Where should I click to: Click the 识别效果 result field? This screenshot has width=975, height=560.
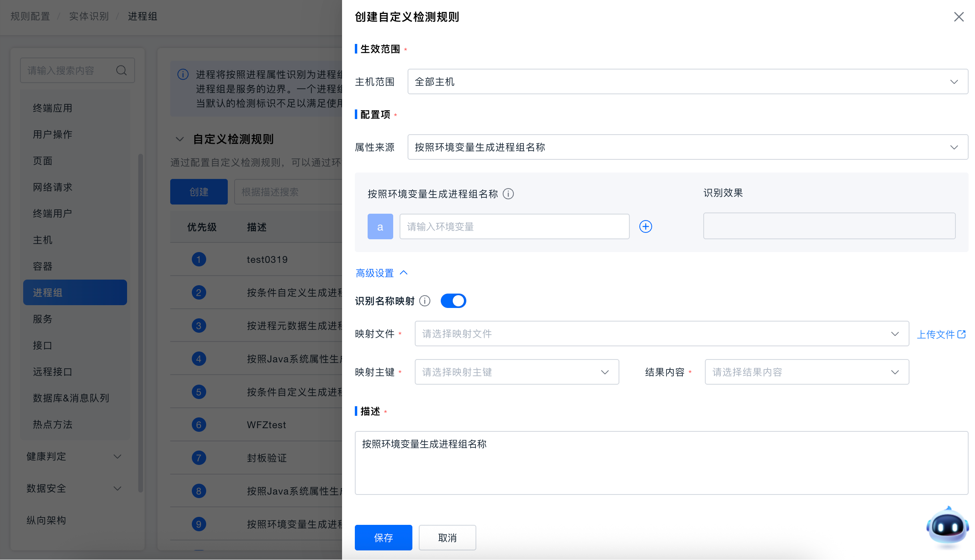tap(829, 226)
